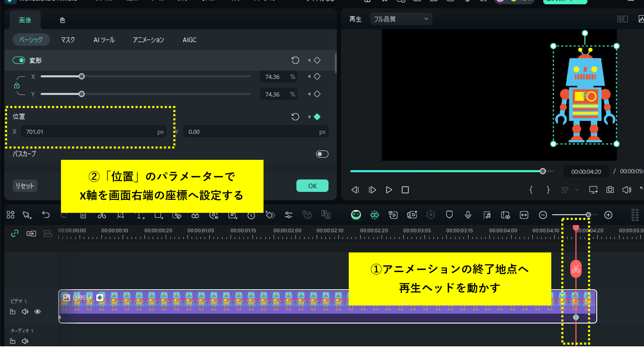644x348 pixels.
Task: Hide the ビデオ1 track with eye icon
Action: pyautogui.click(x=38, y=312)
